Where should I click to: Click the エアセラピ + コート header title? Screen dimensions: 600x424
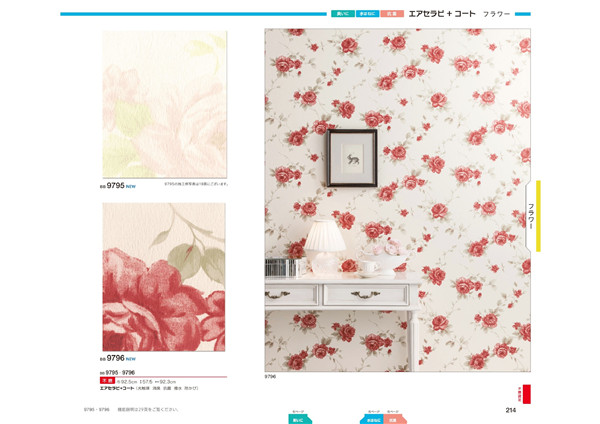[x=442, y=14]
